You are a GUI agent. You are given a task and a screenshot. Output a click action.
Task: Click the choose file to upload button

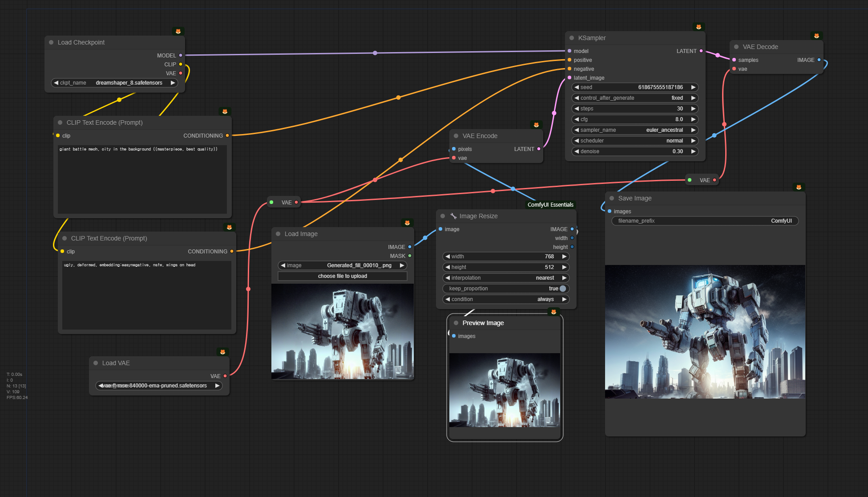pyautogui.click(x=342, y=276)
